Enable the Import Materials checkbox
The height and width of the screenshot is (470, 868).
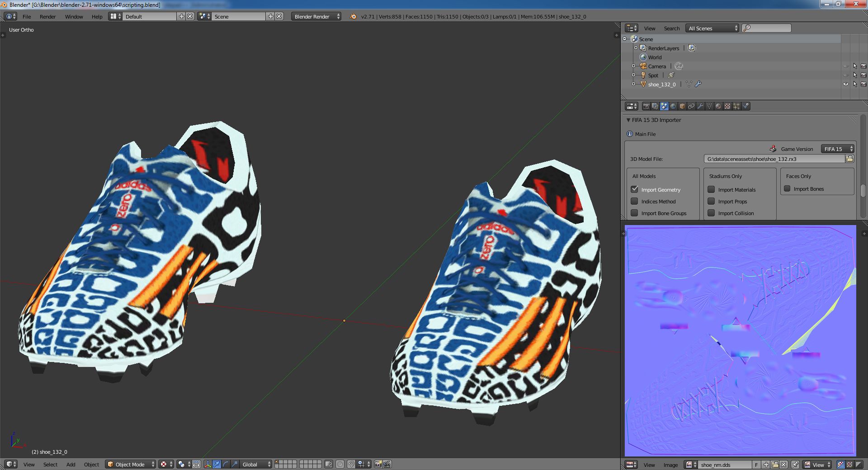(712, 189)
